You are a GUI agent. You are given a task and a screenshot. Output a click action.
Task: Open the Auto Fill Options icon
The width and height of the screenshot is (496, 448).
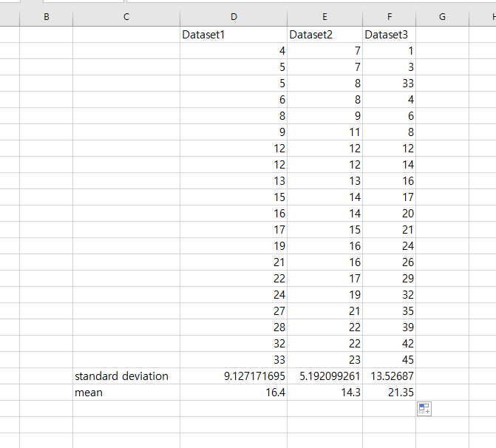pos(424,409)
